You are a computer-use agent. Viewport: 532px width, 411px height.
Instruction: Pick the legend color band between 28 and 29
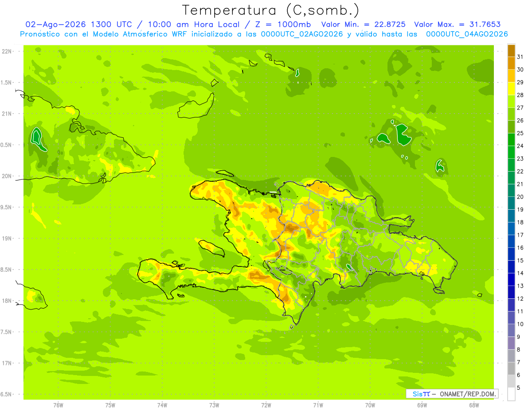tap(511, 89)
